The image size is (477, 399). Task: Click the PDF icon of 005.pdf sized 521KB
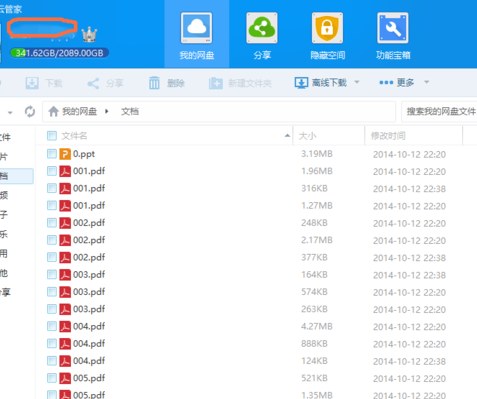click(65, 379)
